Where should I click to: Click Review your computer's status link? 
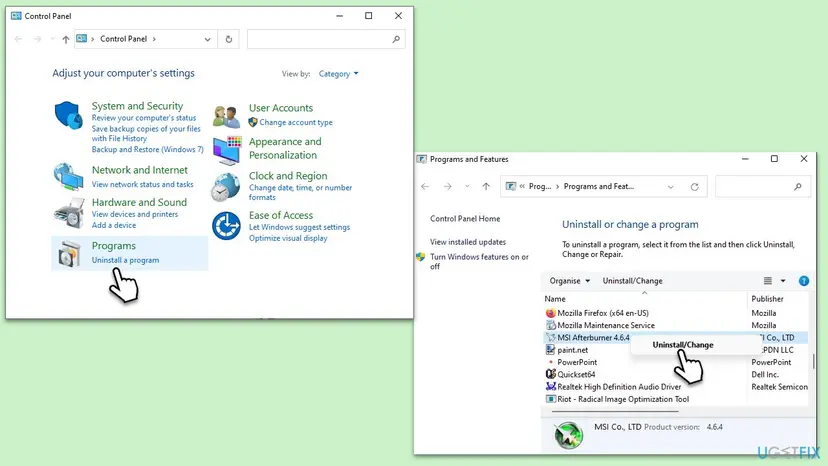(144, 118)
